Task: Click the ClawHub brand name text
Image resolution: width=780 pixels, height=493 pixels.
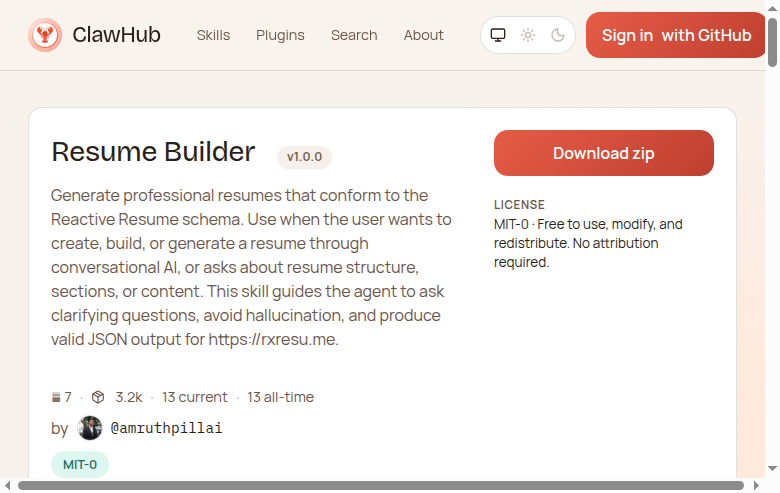Action: tap(117, 35)
